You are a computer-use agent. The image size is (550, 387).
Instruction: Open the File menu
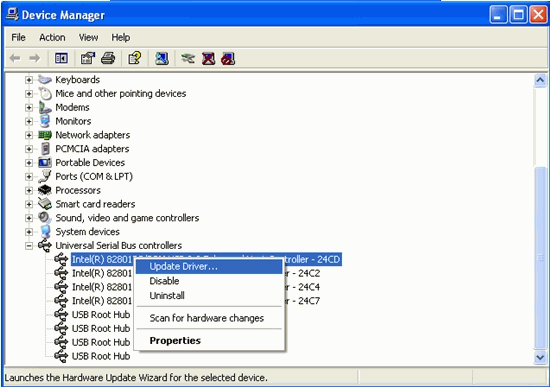click(18, 37)
